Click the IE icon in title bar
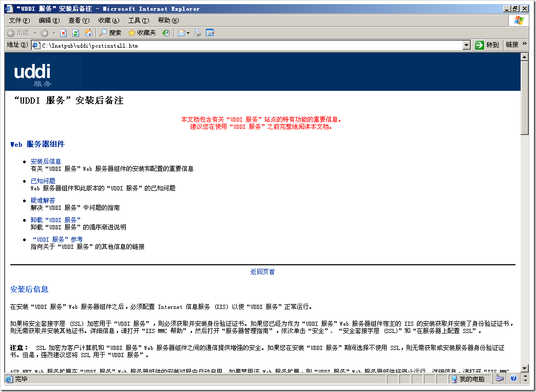 point(9,9)
